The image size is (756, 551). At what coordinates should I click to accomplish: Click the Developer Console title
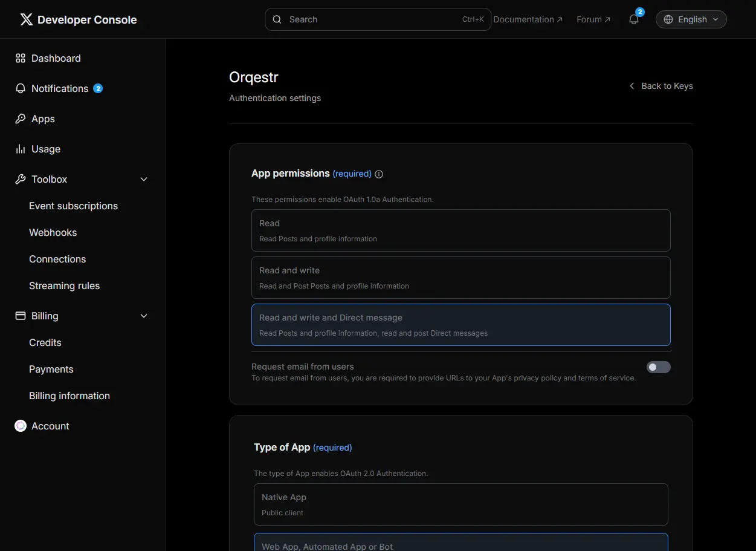(x=87, y=20)
